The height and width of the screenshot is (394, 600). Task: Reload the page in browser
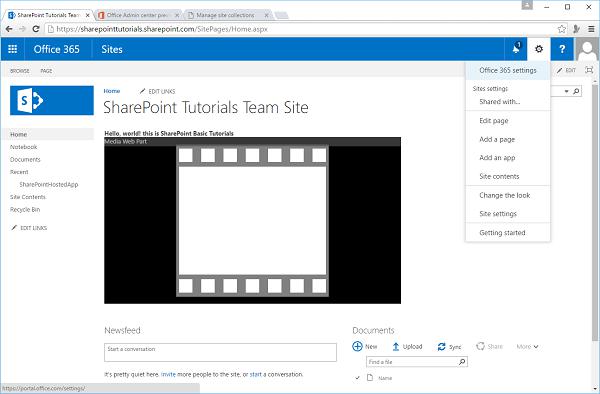pyautogui.click(x=36, y=29)
